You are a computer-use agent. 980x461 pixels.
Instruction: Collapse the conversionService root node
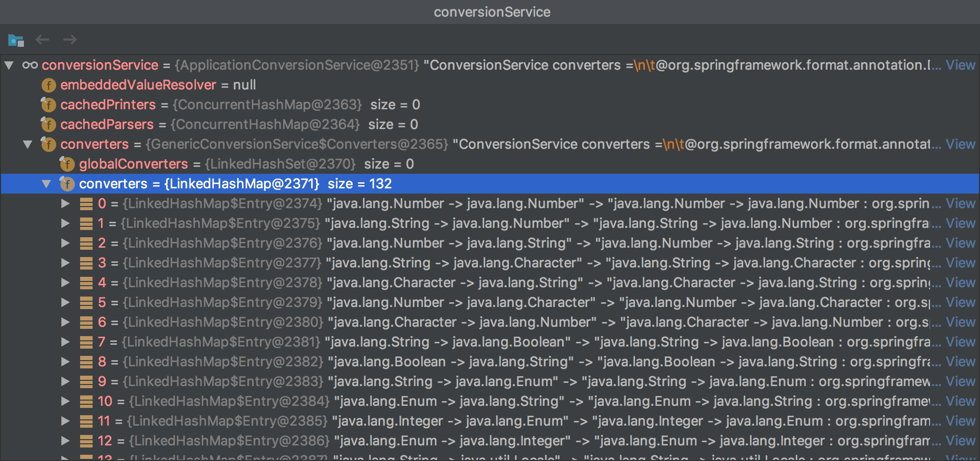point(9,66)
